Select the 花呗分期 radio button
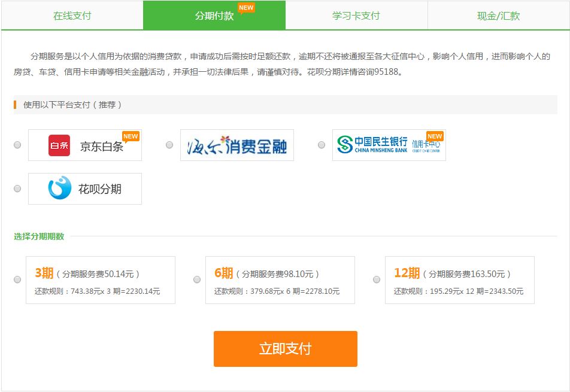This screenshot has width=570, height=392. tap(17, 189)
